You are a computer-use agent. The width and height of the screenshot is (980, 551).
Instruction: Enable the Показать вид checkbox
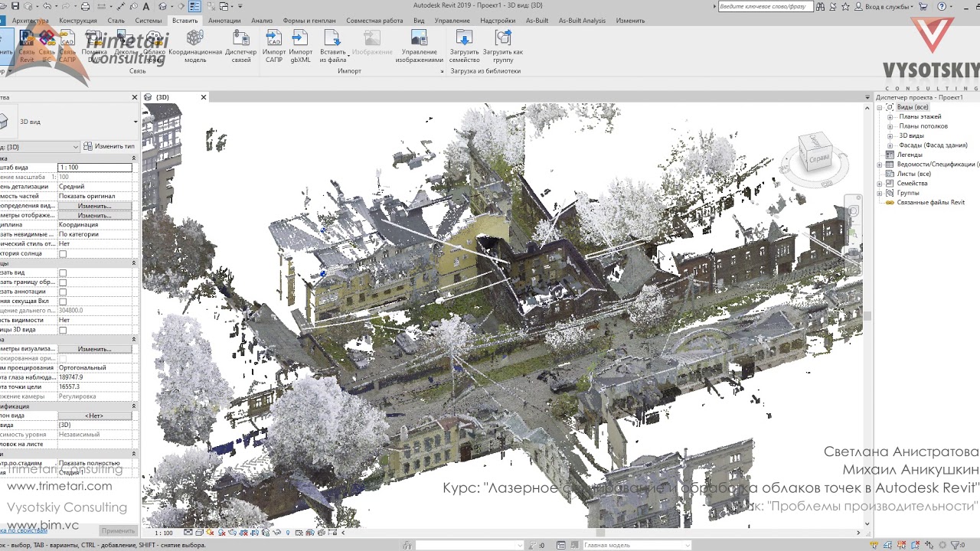(63, 273)
